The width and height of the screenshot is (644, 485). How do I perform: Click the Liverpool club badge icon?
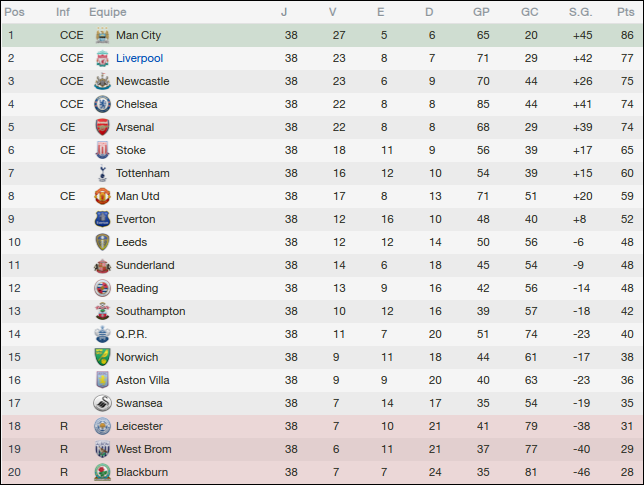pyautogui.click(x=102, y=58)
